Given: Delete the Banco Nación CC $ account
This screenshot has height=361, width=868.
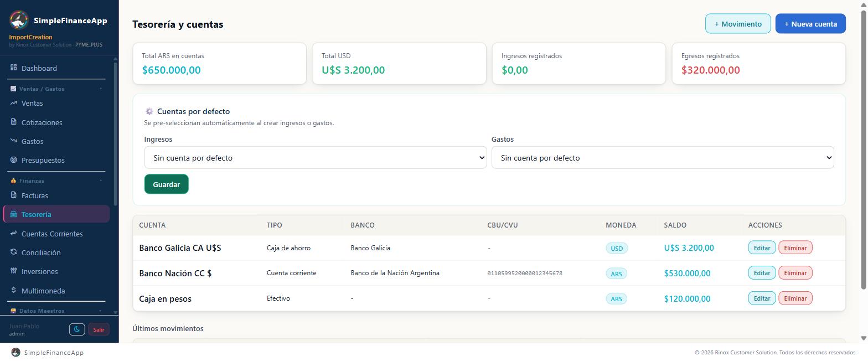Looking at the screenshot, I should click(795, 273).
